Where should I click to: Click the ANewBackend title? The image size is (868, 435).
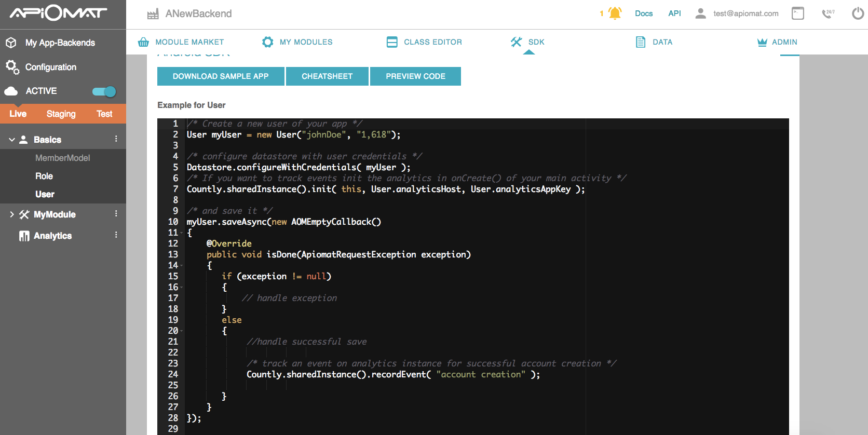point(198,14)
